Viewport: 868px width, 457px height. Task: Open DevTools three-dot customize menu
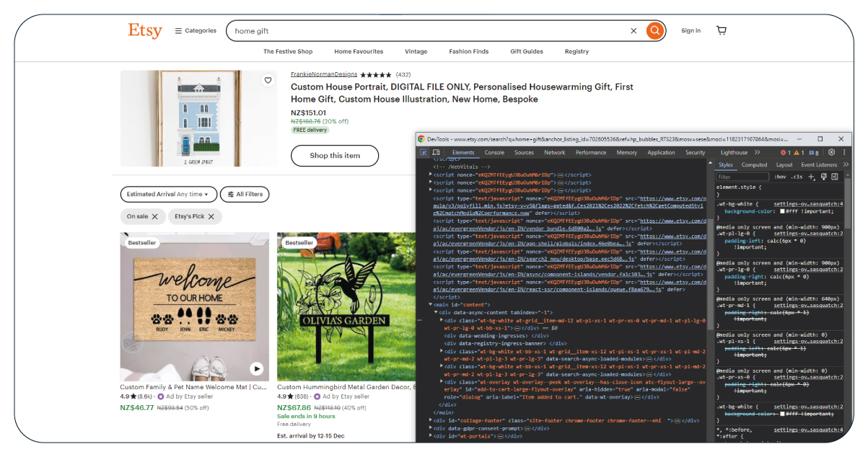click(x=843, y=153)
